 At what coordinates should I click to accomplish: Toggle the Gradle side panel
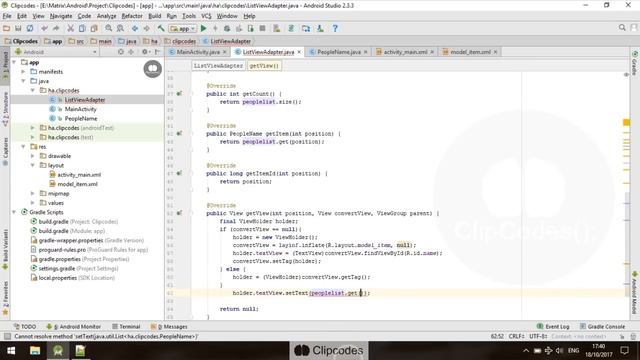coord(635,63)
